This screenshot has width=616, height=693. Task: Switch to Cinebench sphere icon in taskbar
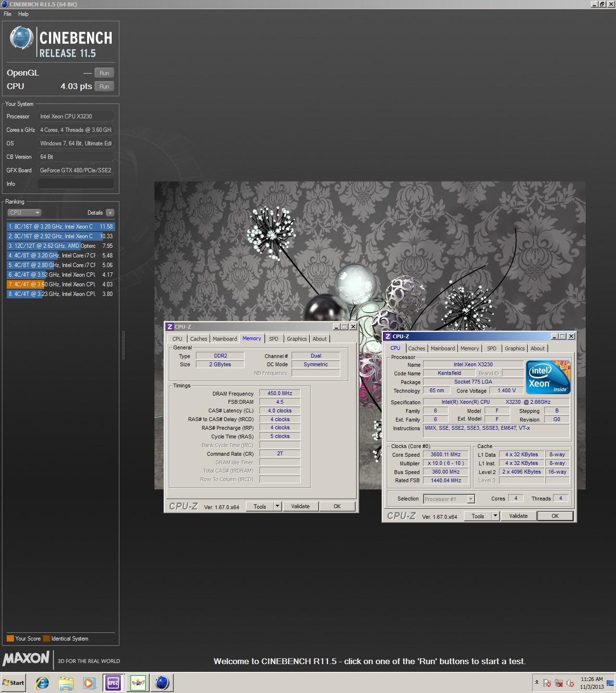point(162,682)
